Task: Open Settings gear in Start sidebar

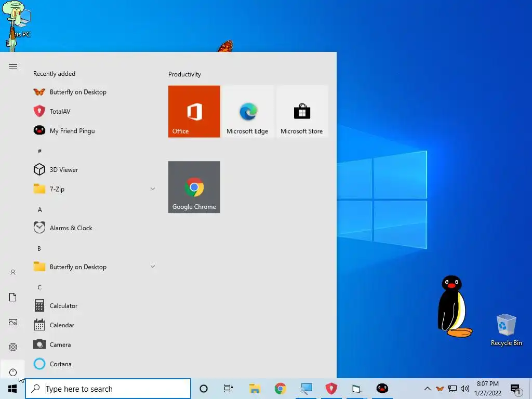Action: (x=13, y=347)
